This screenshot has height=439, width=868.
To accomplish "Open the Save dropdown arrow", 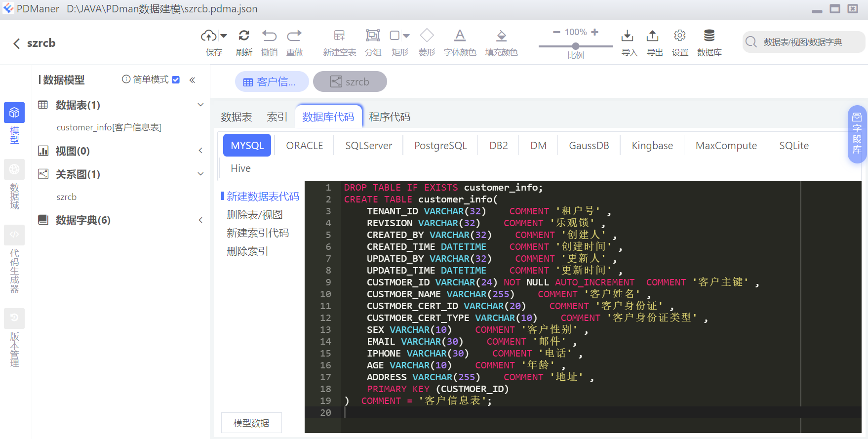I will (x=224, y=36).
